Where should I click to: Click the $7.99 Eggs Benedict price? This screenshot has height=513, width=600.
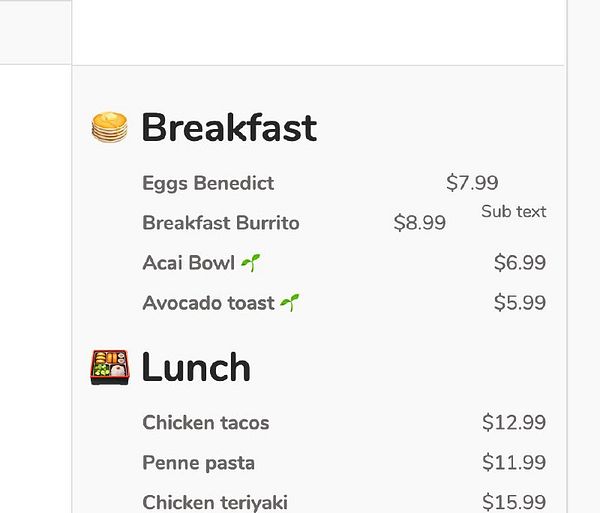coord(472,183)
